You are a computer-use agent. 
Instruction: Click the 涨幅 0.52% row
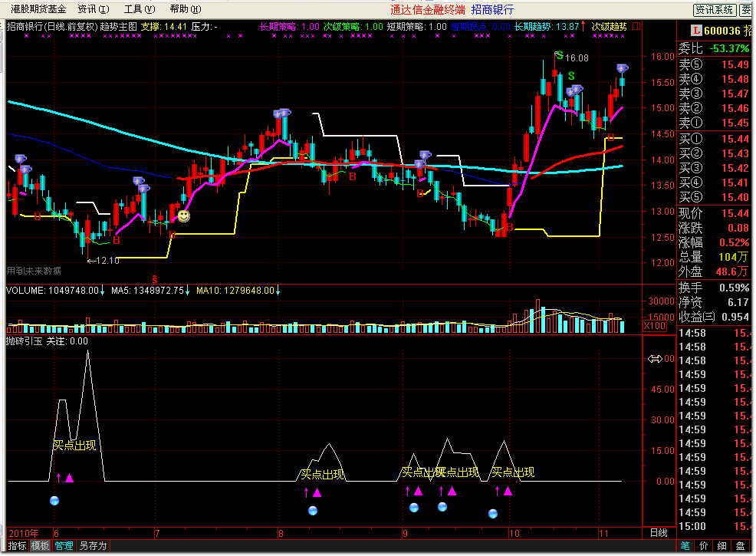click(714, 242)
